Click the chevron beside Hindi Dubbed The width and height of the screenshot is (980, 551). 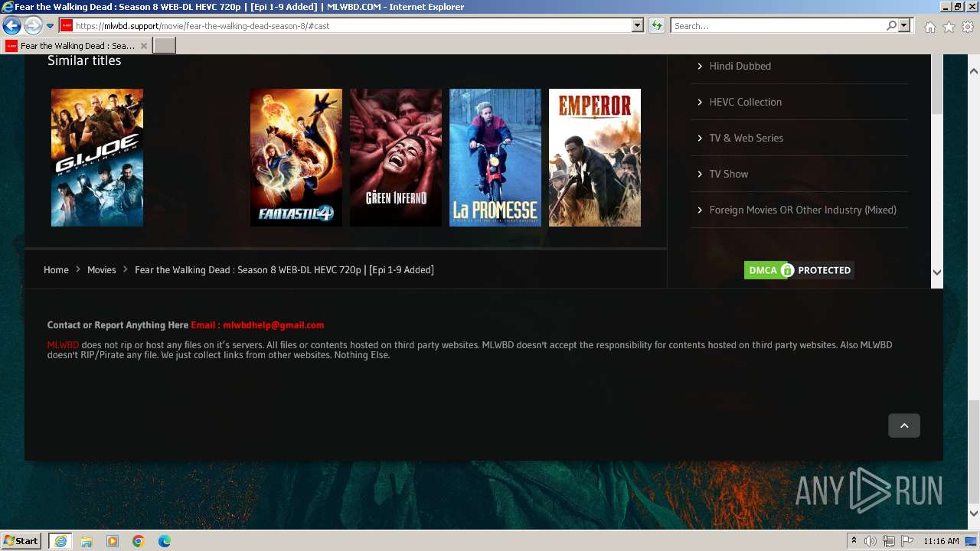(700, 66)
